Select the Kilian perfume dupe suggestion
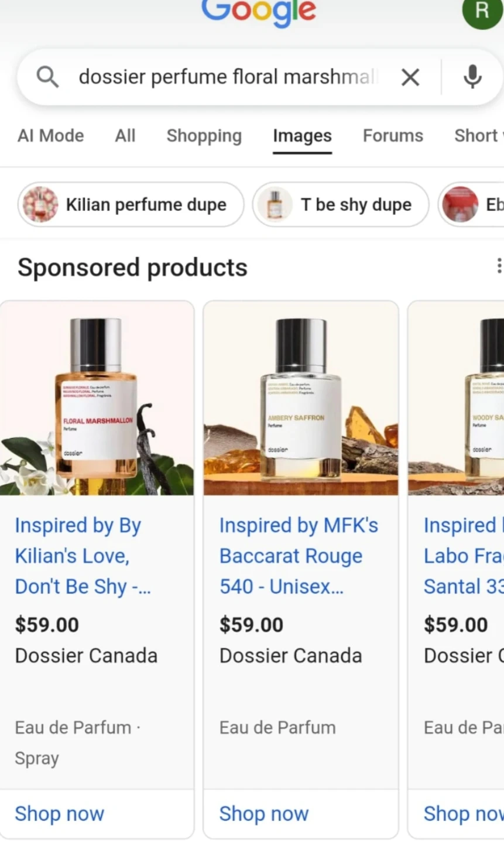Image resolution: width=504 pixels, height=843 pixels. (146, 204)
